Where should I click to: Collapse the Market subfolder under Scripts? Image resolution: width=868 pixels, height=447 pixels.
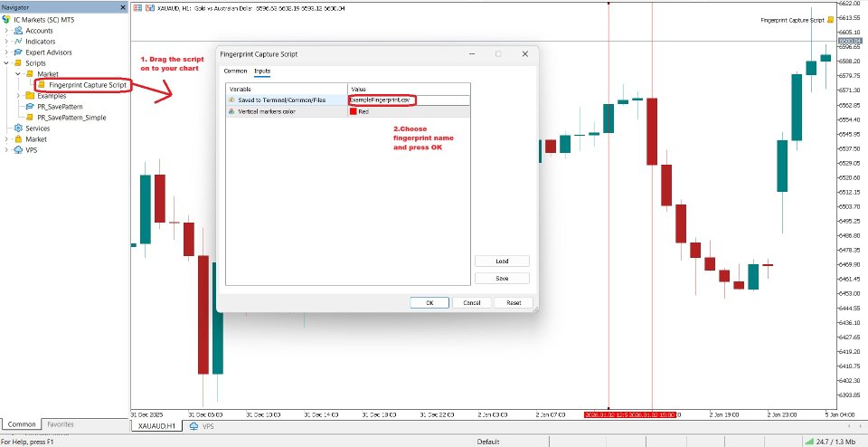click(18, 74)
